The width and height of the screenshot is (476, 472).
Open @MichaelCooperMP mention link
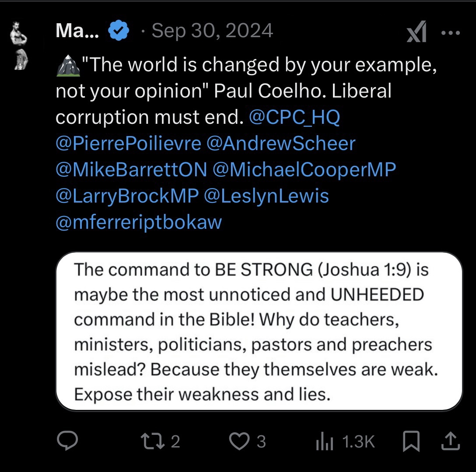[x=304, y=170]
